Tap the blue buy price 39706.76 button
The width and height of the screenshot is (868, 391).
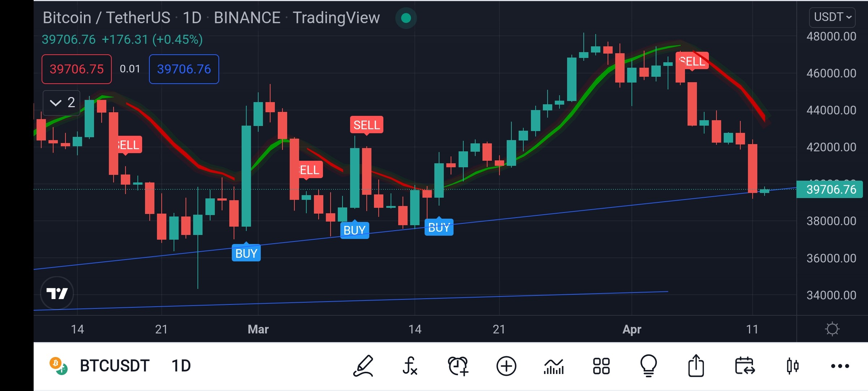184,69
